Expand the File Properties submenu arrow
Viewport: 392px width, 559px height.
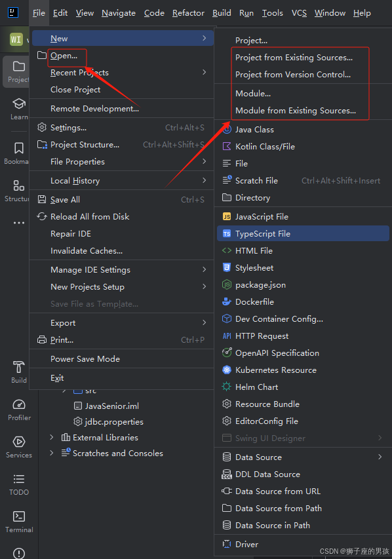[204, 161]
